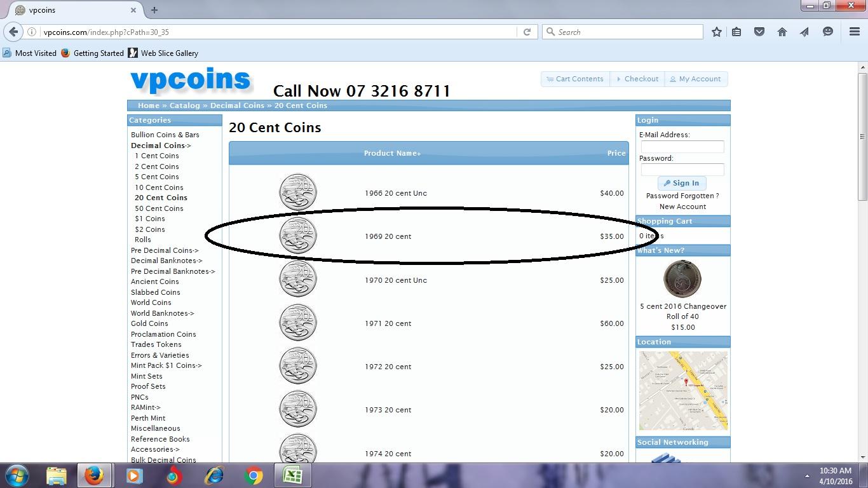868x488 pixels.
Task: Open the 50 Cent Coins subcategory
Action: pyautogui.click(x=159, y=208)
